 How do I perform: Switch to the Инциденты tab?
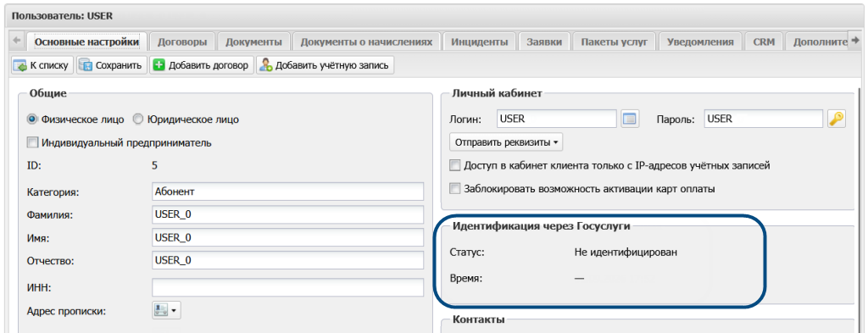tap(480, 42)
